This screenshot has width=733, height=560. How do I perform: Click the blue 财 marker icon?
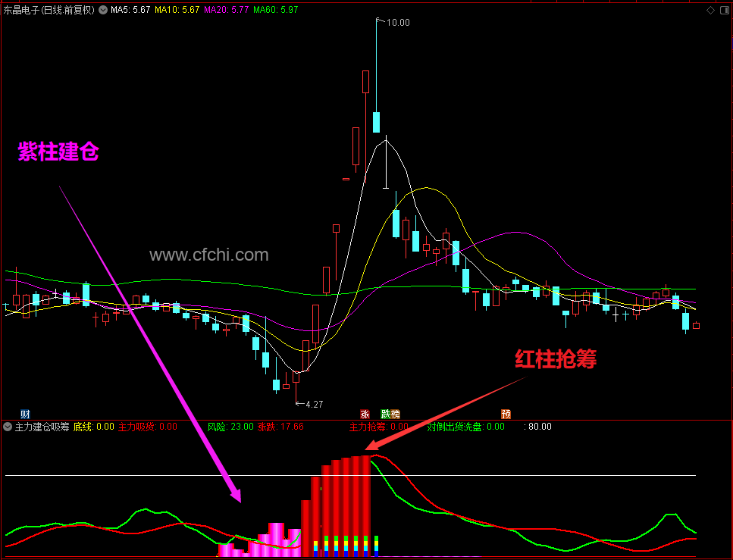[25, 415]
